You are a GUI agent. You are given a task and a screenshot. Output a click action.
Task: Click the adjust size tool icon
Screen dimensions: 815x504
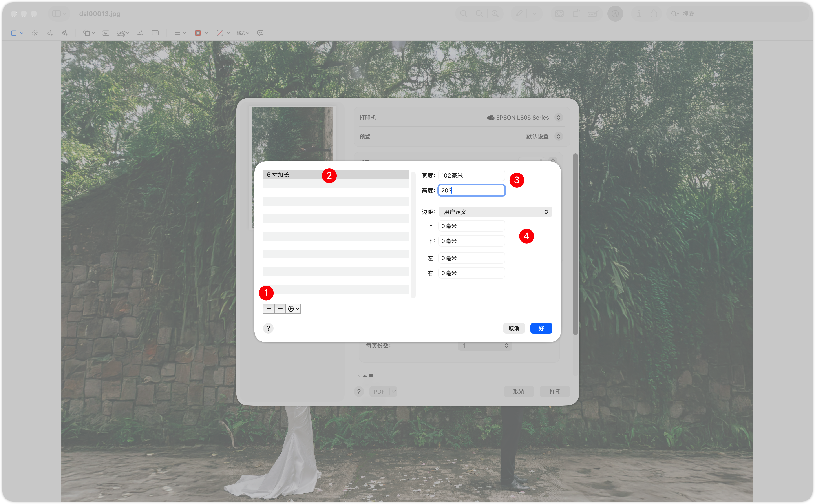(155, 33)
